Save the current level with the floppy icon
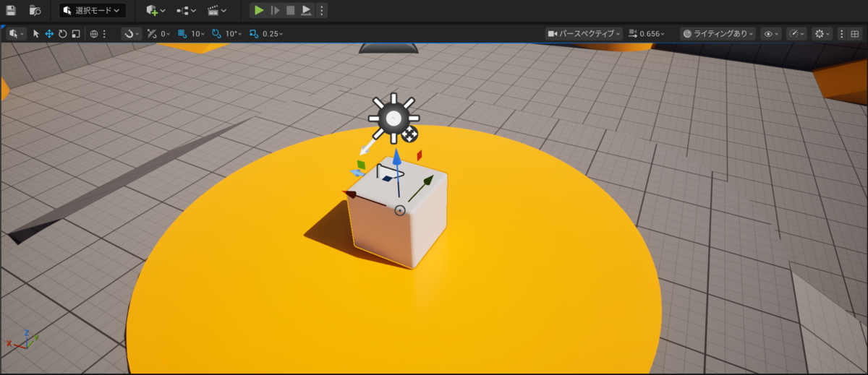The height and width of the screenshot is (375, 868). click(11, 10)
